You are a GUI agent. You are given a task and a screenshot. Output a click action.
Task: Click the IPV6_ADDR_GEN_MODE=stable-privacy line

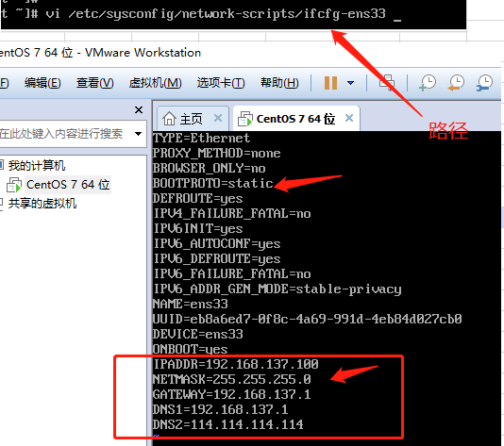tap(277, 289)
